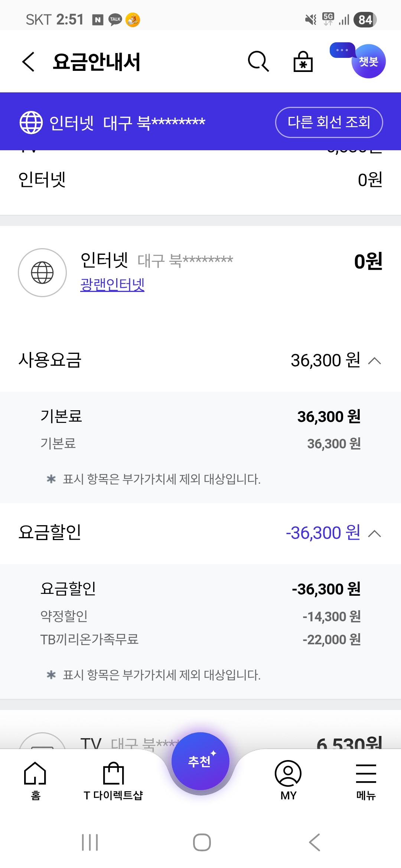Open search with the magnifier icon
The height and width of the screenshot is (868, 401).
pyautogui.click(x=258, y=61)
